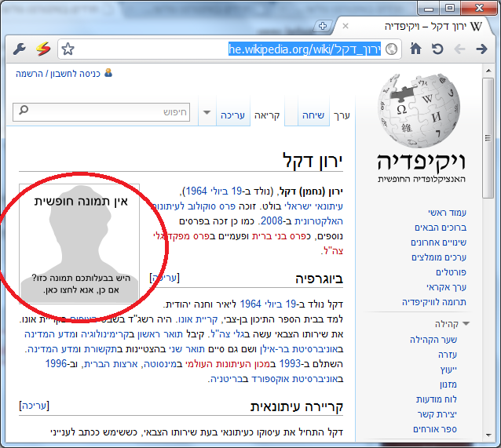
Task: Select the ערך tab
Action: (x=342, y=115)
